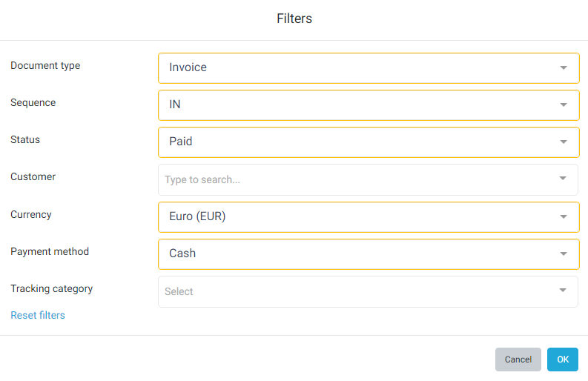588x381 pixels.
Task: Select the Invoice document type value
Action: 188,67
